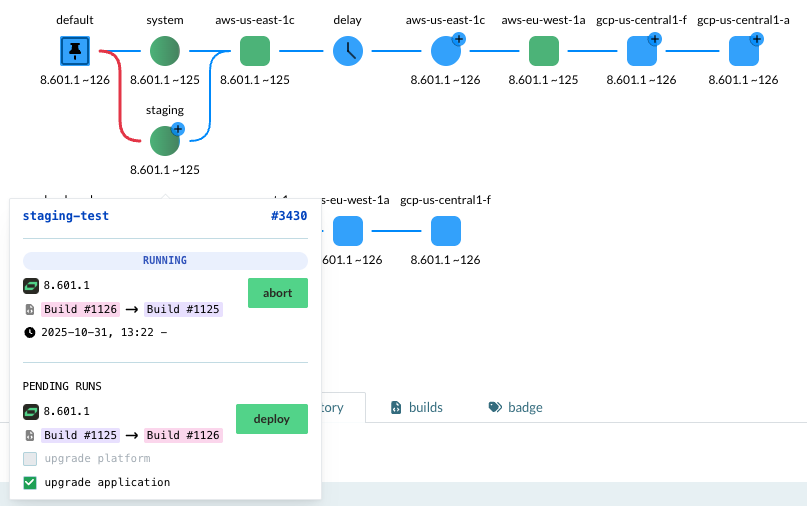Click the staging stage node
The height and width of the screenshot is (506, 807).
pos(165,141)
